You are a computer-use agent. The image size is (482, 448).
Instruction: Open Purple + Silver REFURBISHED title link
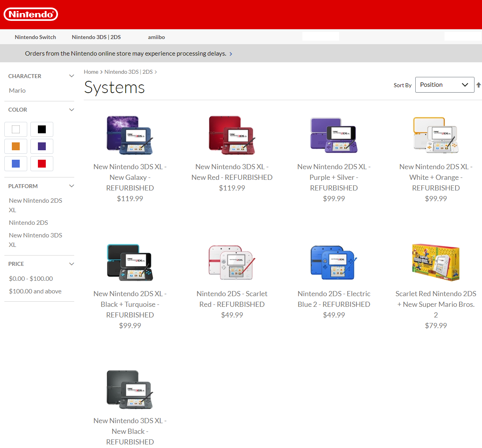point(334,177)
